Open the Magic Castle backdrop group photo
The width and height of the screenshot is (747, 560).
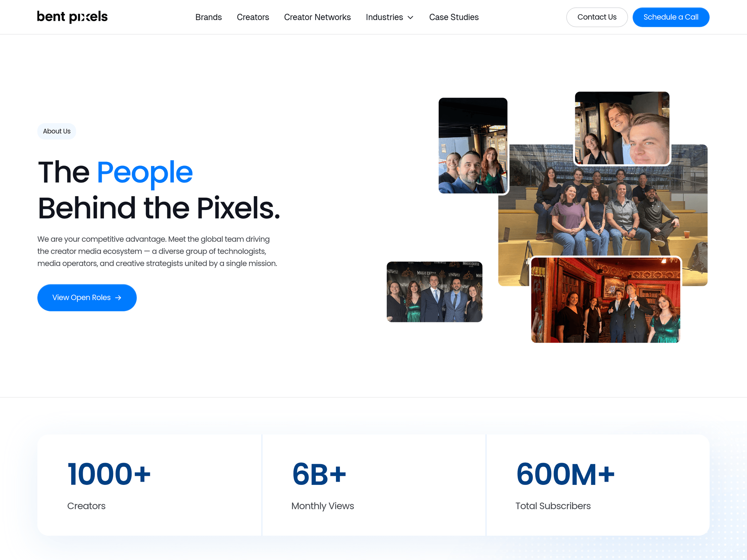tap(434, 292)
